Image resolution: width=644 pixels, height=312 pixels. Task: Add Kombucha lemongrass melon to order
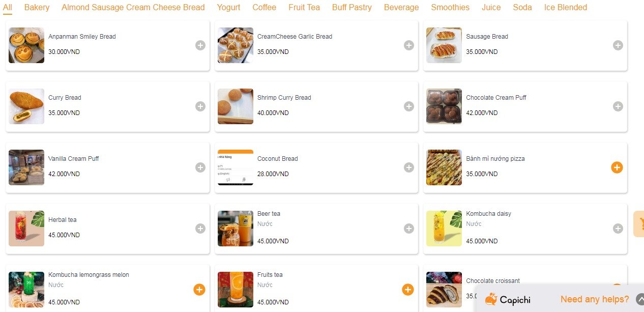[199, 290]
